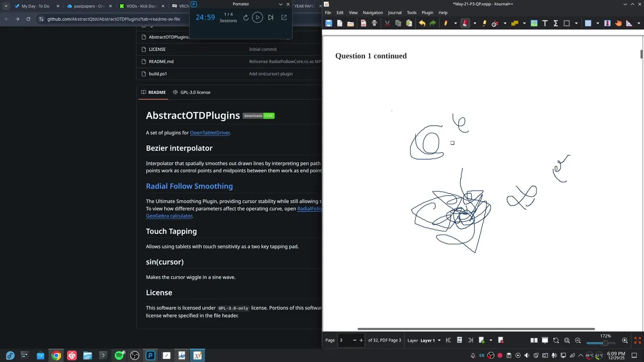Start the Pomatez timer play button

click(257, 17)
